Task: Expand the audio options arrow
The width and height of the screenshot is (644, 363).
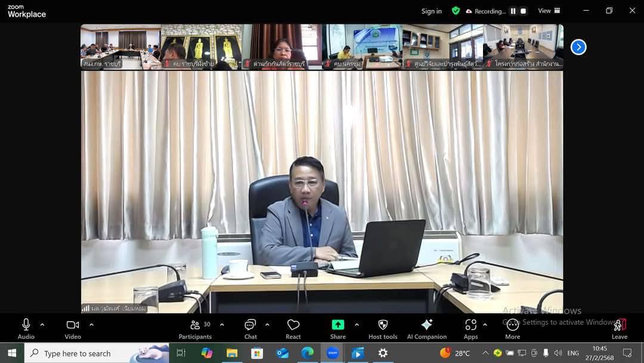Action: (x=42, y=325)
